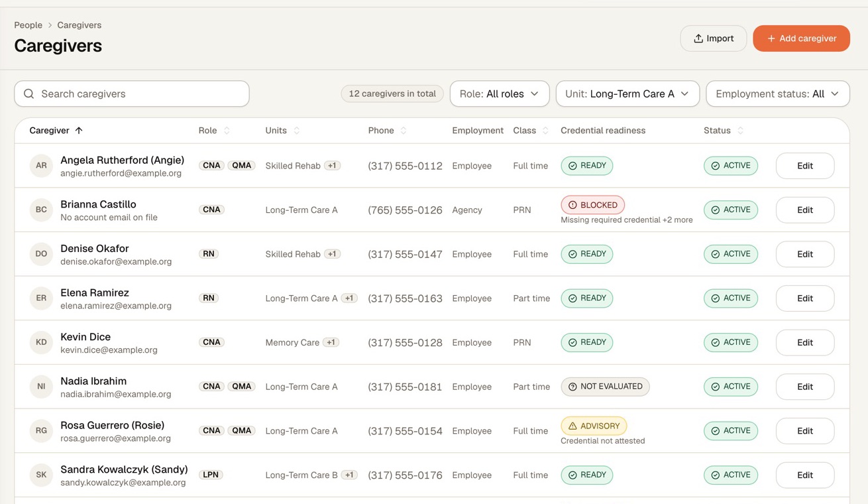Click the magnifier icon in the search box
Viewport: 868px width, 504px height.
click(x=29, y=94)
